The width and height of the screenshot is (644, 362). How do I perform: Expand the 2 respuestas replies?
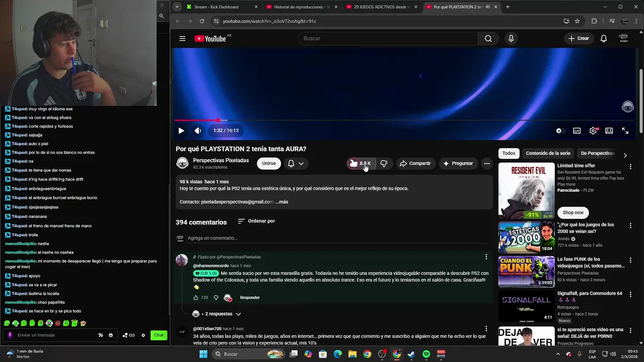click(217, 314)
